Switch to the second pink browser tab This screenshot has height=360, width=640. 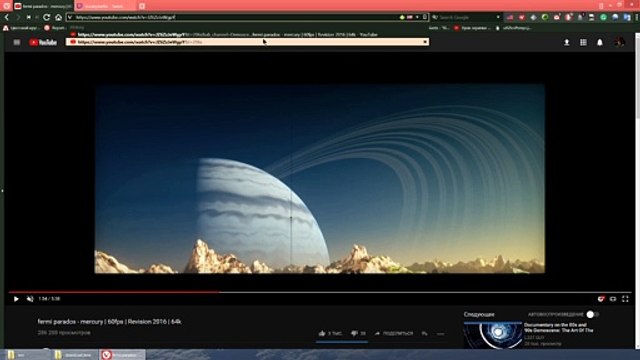[x=105, y=6]
